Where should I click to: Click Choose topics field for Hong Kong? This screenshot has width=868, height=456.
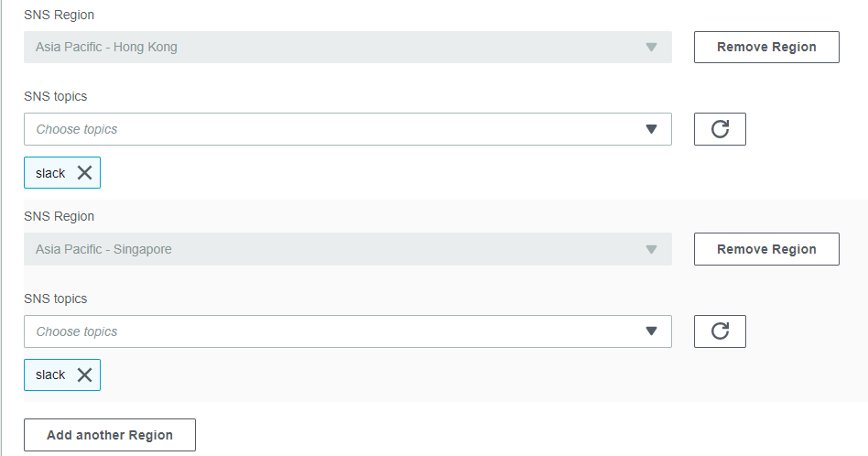[x=348, y=129]
